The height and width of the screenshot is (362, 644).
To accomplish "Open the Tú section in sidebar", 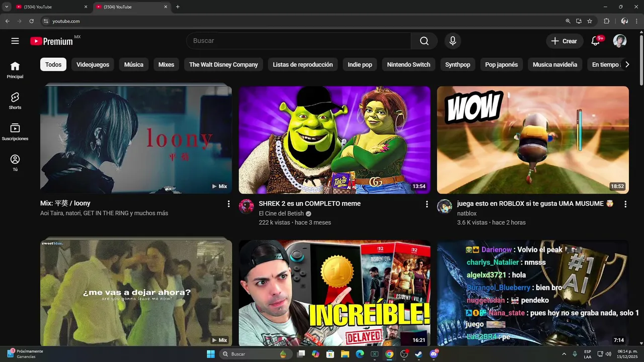I will click(15, 163).
